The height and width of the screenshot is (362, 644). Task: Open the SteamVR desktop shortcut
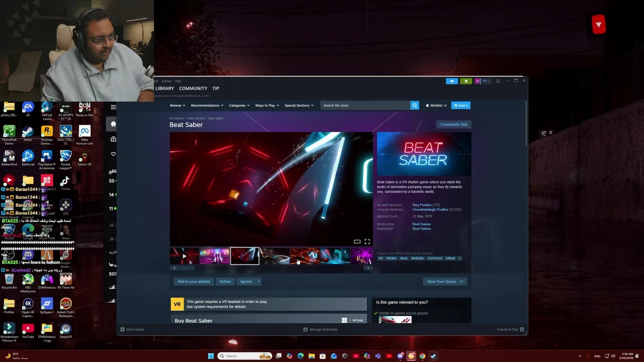pos(65,331)
